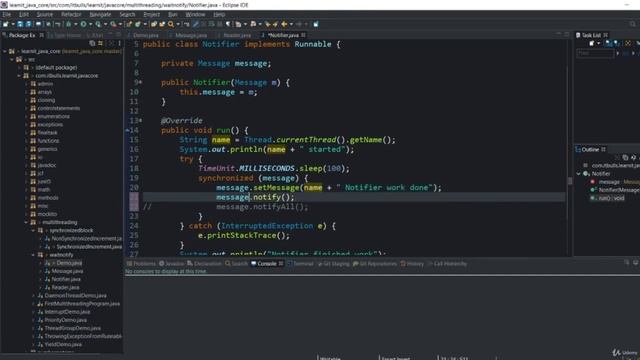Click the override marker beside line 14
640x360 pixels.
point(127,130)
